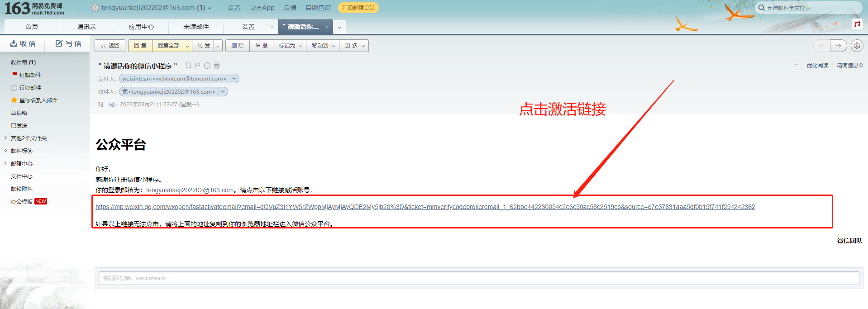Click 优化阅读 link

[x=817, y=66]
